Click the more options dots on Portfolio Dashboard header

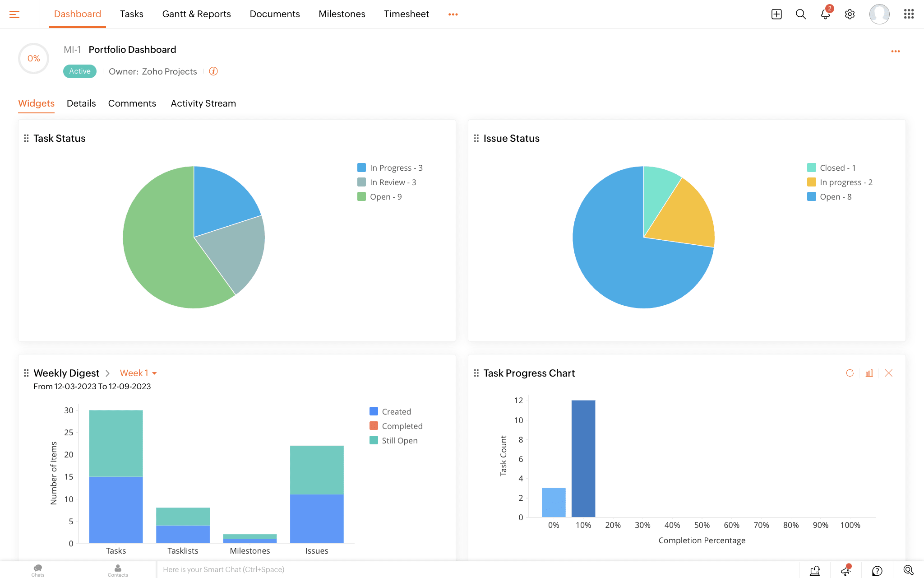pyautogui.click(x=896, y=51)
